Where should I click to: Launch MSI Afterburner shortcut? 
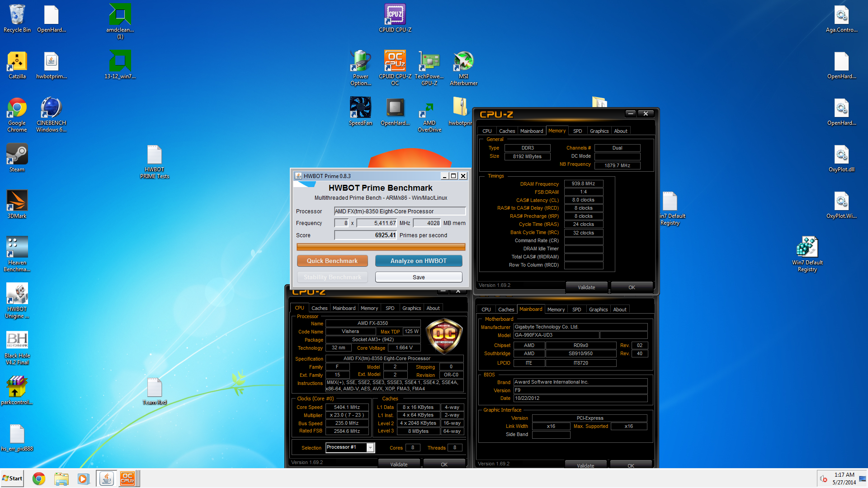(463, 68)
